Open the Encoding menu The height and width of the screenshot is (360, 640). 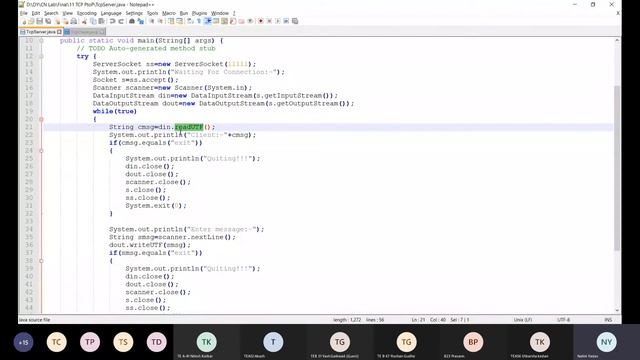tap(87, 13)
